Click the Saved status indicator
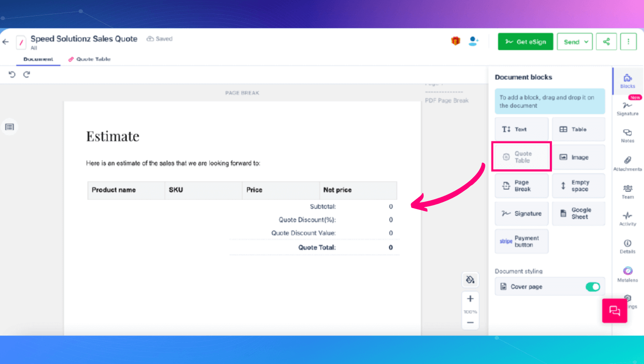The height and width of the screenshot is (364, 644). [x=160, y=39]
